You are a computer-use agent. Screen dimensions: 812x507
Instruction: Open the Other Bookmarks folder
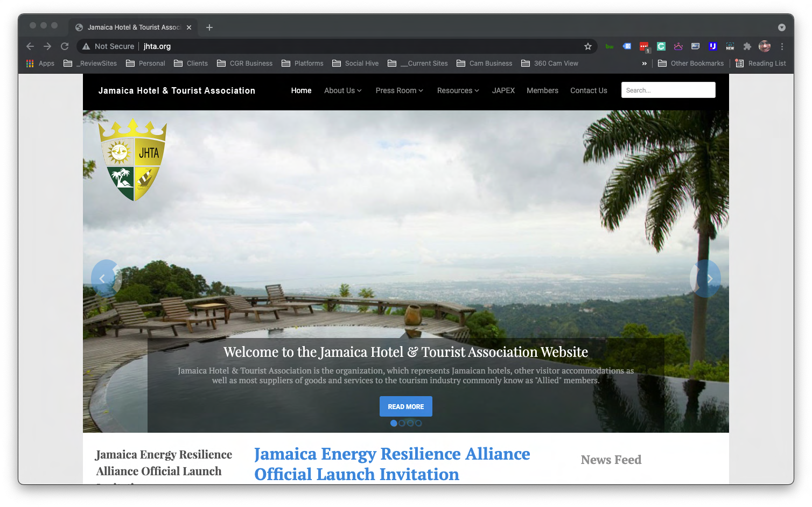coord(691,64)
